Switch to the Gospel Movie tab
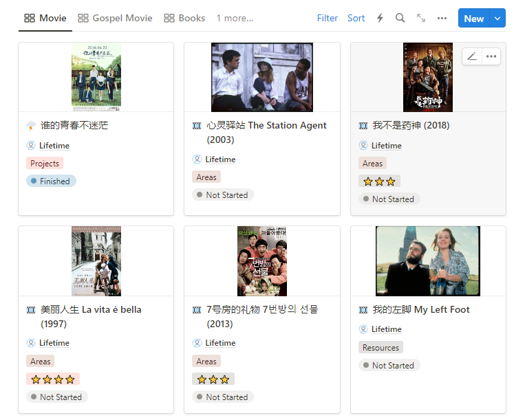The image size is (525, 420). [x=115, y=19]
